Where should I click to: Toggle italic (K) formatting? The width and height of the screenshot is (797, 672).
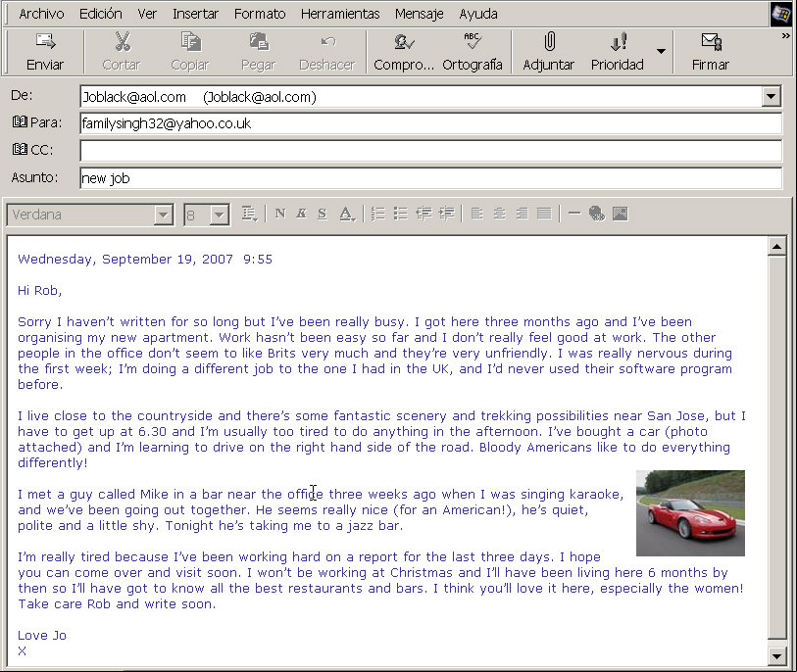tap(301, 214)
